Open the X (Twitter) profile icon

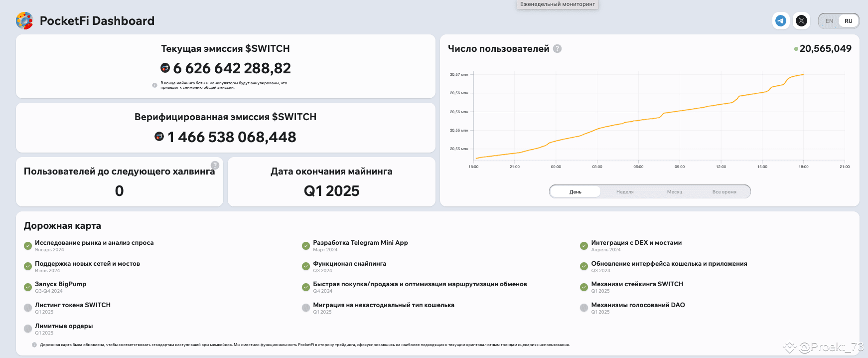coord(801,20)
